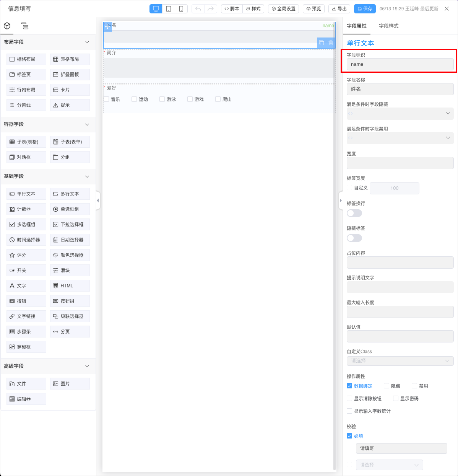The image size is (458, 476).
Task: Collapse the 布局字段 section
Action: point(87,42)
